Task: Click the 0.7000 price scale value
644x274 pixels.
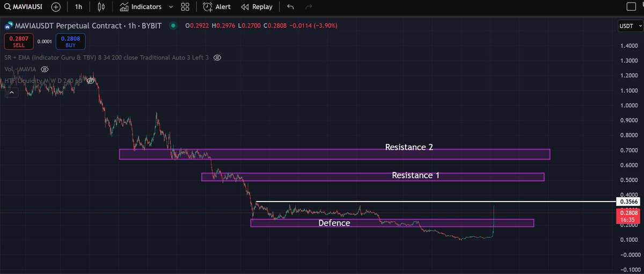Action: click(x=629, y=150)
